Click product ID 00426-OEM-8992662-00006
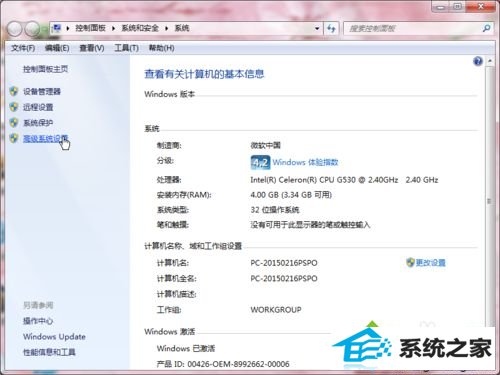The image size is (500, 375). point(238,364)
